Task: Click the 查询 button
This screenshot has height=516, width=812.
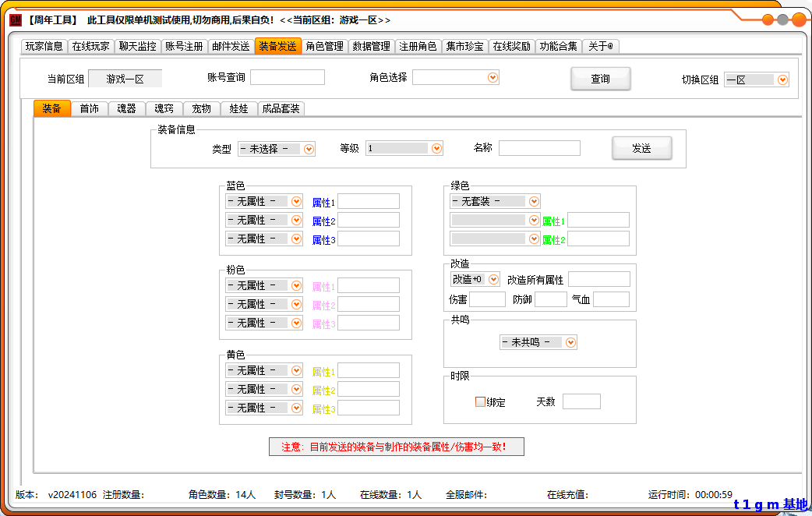Action: pos(600,79)
